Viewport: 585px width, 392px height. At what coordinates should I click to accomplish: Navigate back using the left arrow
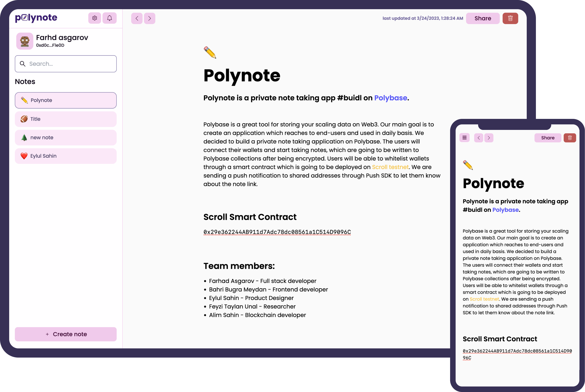tap(137, 18)
